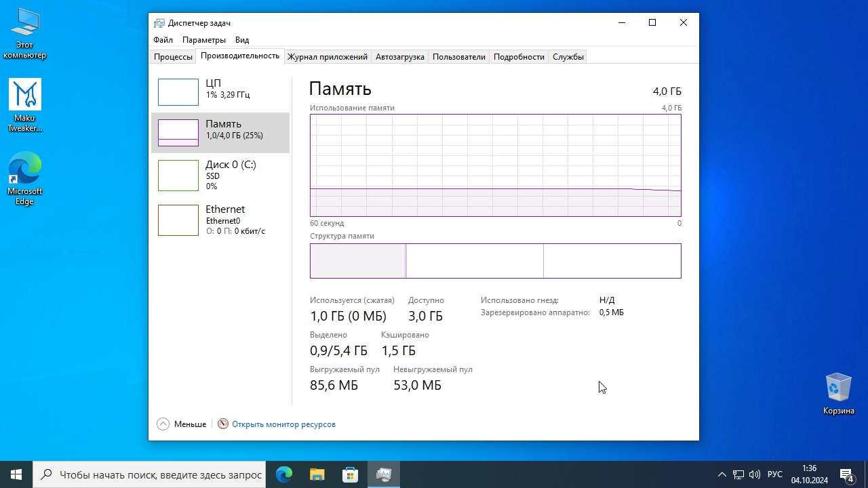The image size is (868, 488).
Task: Switch to Журнал приложений tab
Action: click(328, 57)
